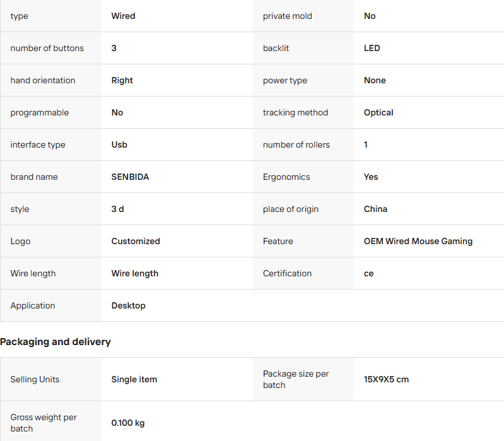Click the 'LED' backlit value
504x441 pixels.
tap(372, 49)
